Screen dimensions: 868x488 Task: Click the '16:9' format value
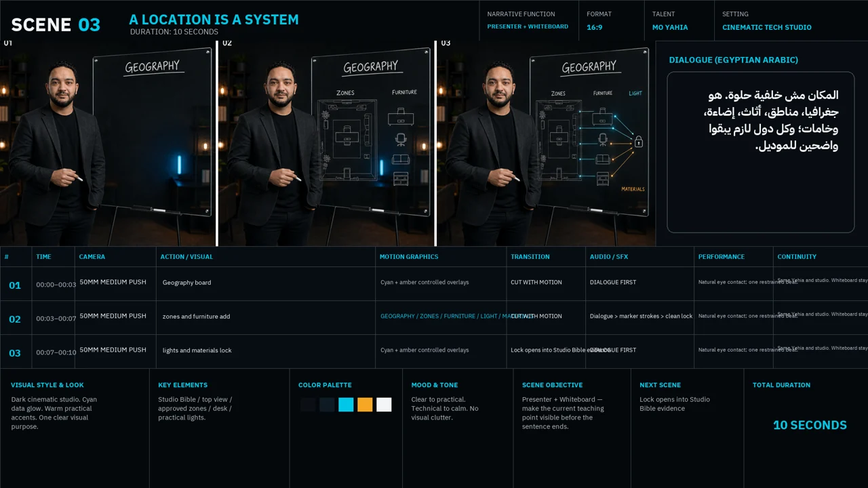pyautogui.click(x=595, y=28)
